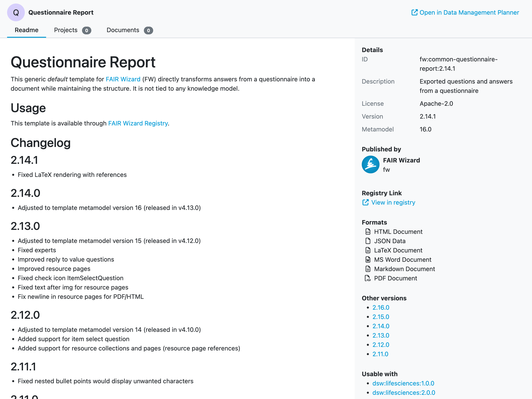532x399 pixels.
Task: Click 'Fixed nested bullet points' changelog entry
Action: pos(106,381)
